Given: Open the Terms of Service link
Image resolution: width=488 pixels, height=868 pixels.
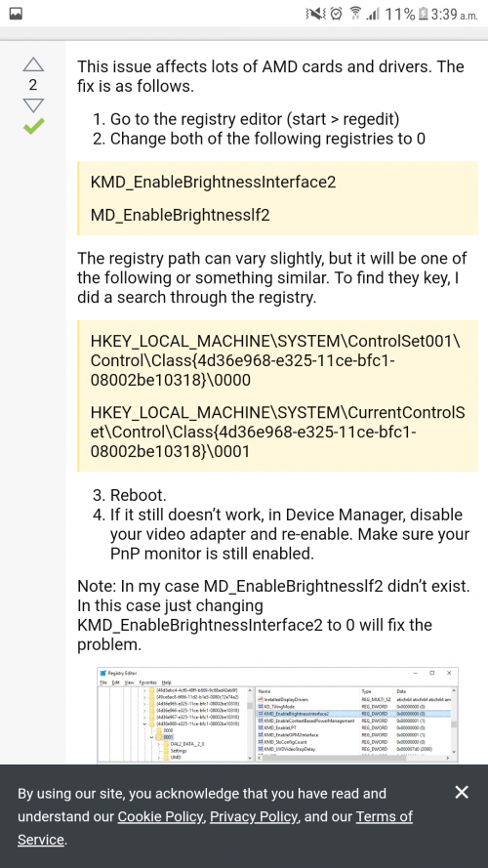Looking at the screenshot, I should pos(216,828).
